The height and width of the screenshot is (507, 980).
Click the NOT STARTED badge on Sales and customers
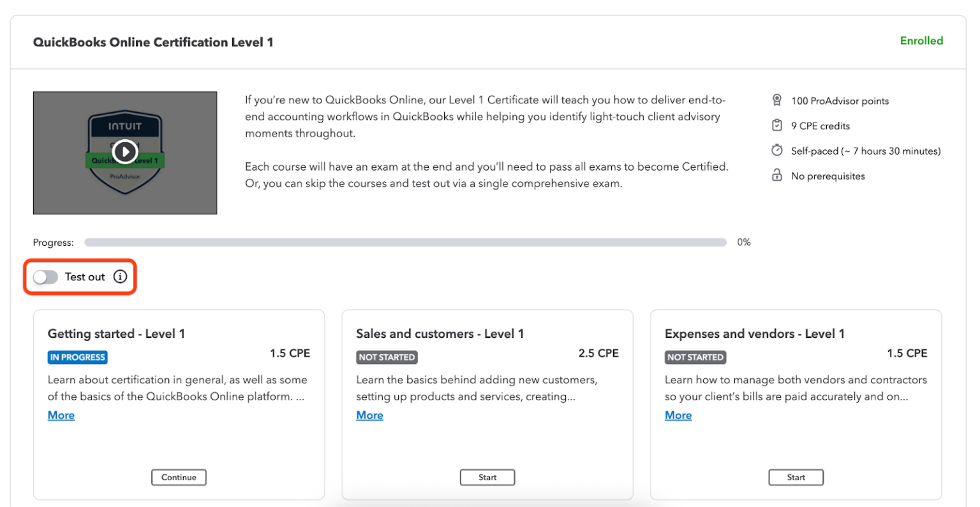pos(387,358)
